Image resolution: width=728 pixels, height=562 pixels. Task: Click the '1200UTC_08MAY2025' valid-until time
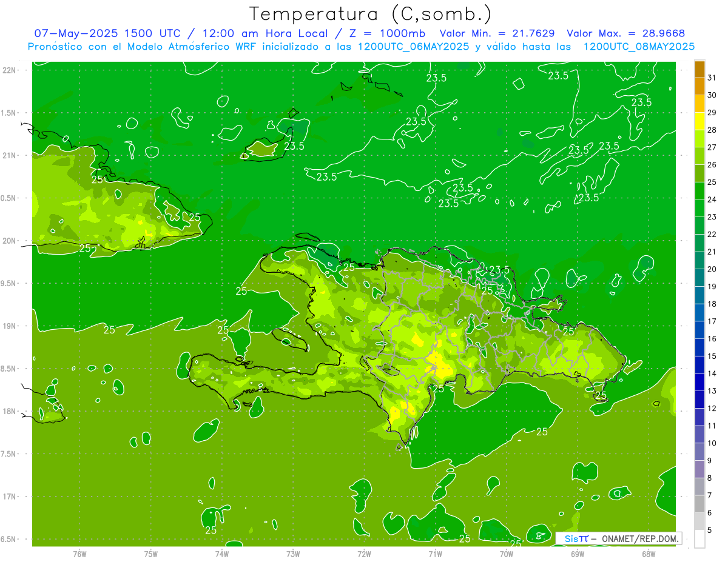[639, 46]
